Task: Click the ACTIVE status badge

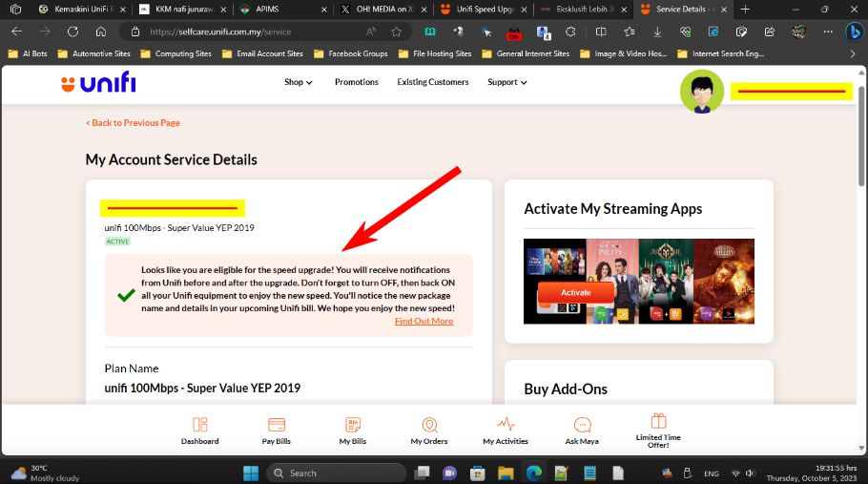Action: tap(117, 242)
